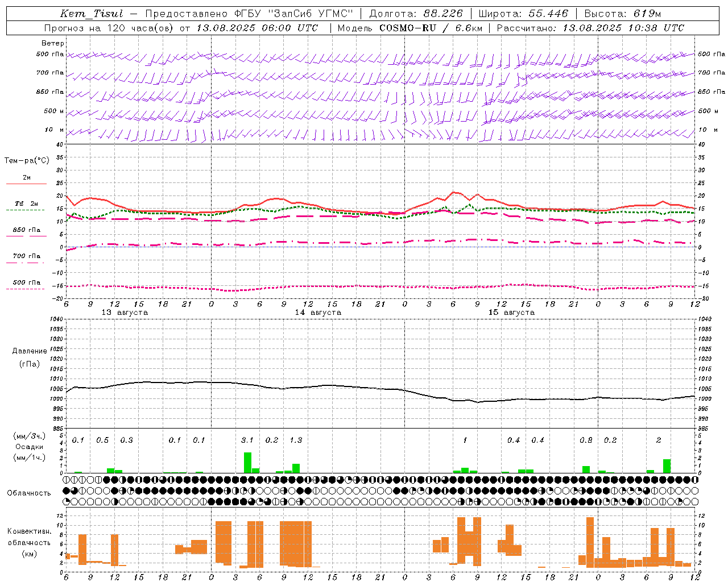Click the model name COSMO-RU / 6.6км
728x582 pixels.
pyautogui.click(x=431, y=28)
